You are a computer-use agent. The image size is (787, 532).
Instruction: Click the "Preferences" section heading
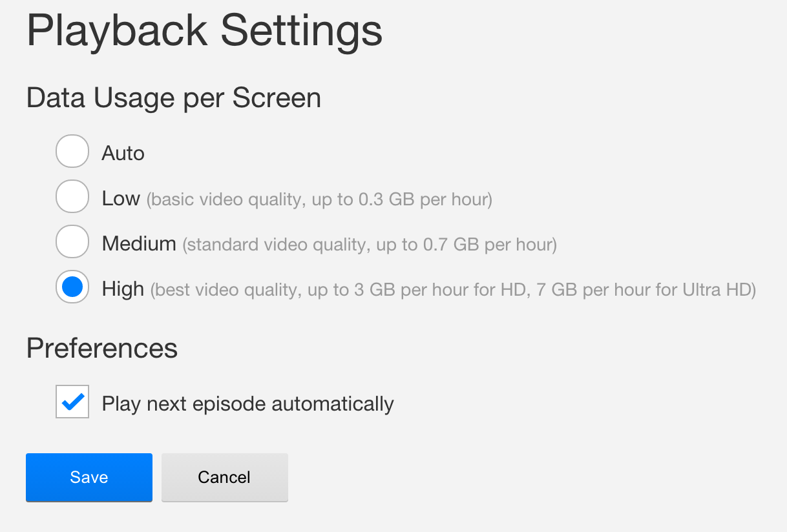[x=102, y=348]
